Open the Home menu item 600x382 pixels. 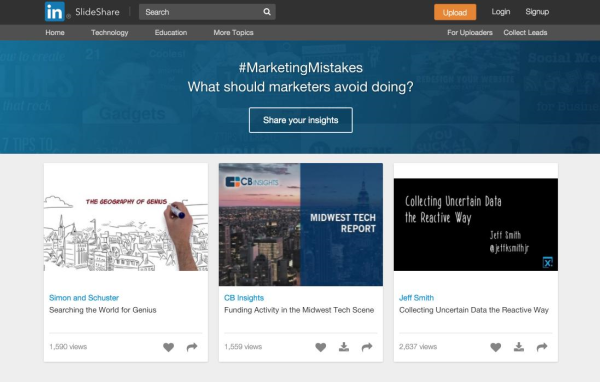coord(55,33)
